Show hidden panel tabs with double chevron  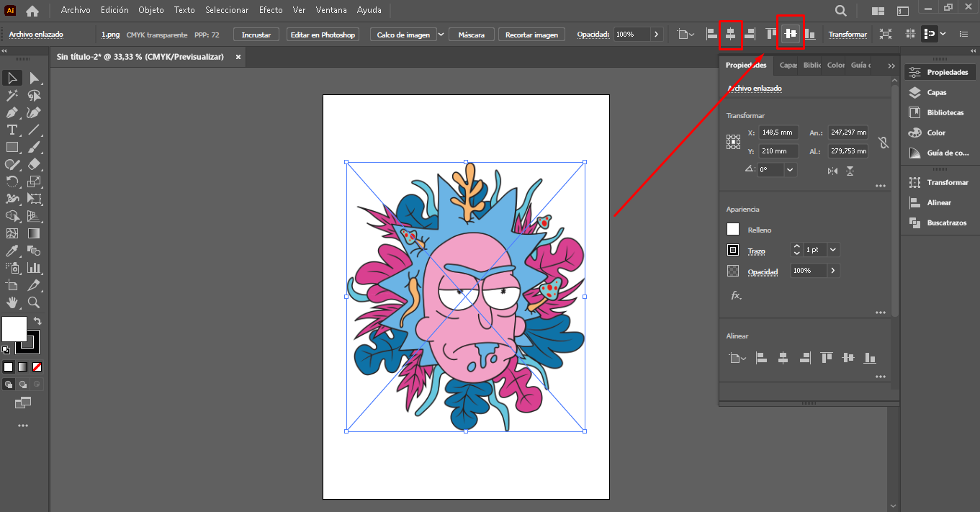[x=891, y=66]
